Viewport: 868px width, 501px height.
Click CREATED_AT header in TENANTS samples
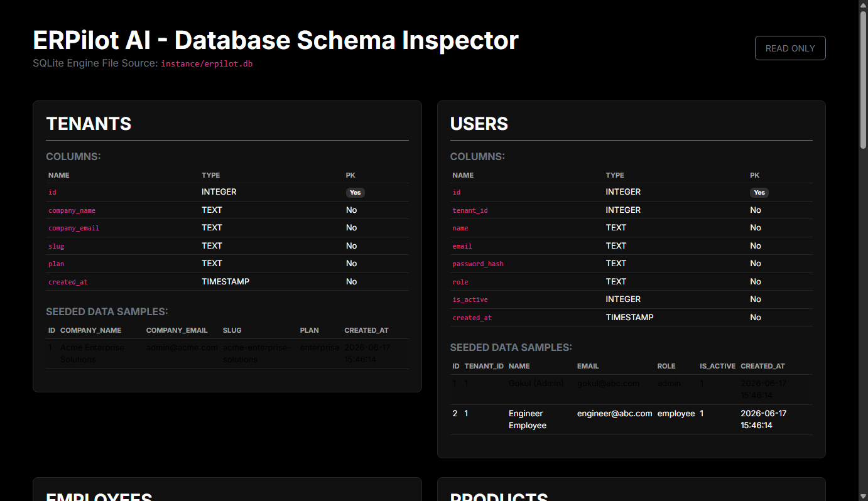coord(366,330)
